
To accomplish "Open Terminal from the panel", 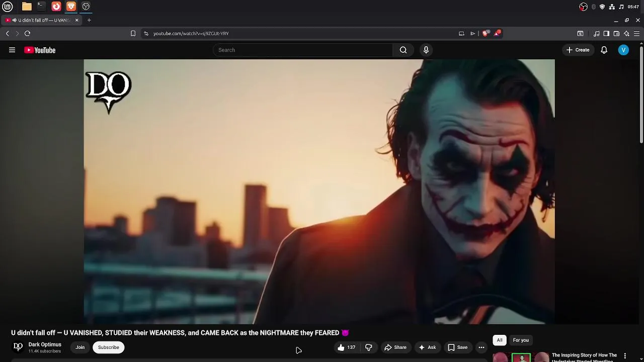I will (x=41, y=7).
